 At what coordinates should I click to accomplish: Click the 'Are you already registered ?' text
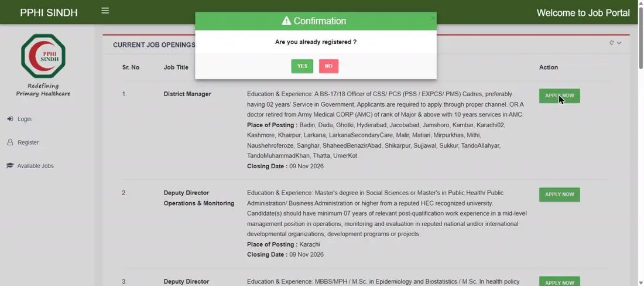click(316, 42)
